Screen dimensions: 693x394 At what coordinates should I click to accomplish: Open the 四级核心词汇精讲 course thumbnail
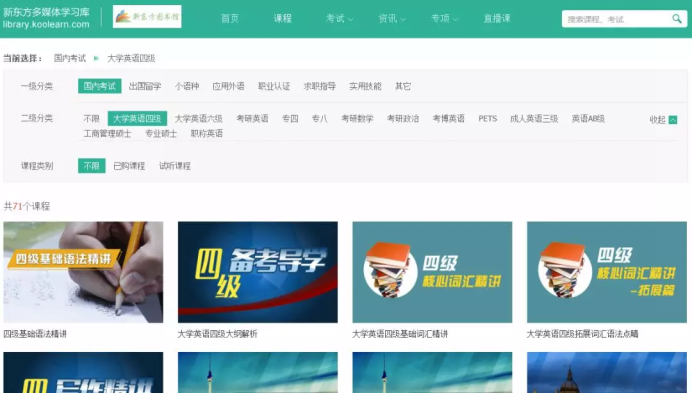click(x=432, y=272)
